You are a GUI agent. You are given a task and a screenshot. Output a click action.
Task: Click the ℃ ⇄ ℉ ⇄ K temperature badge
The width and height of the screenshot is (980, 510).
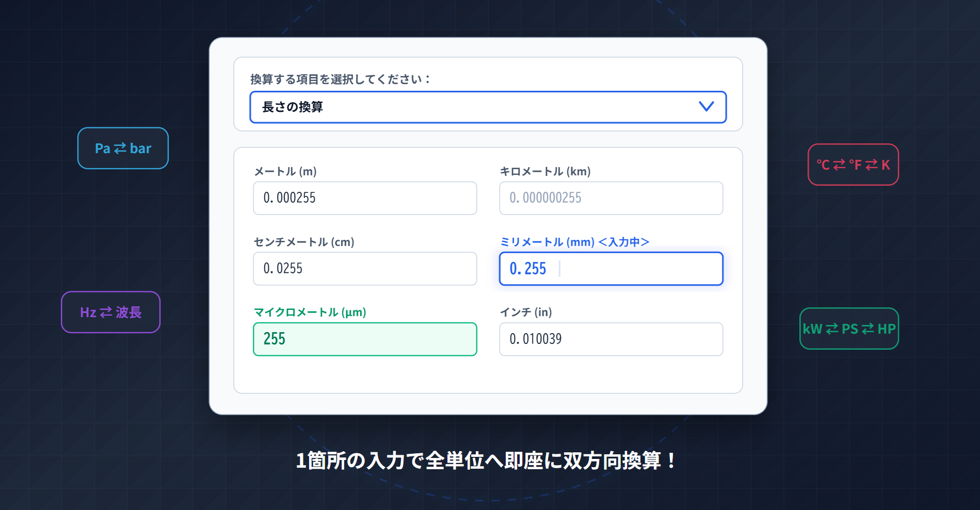(x=853, y=164)
